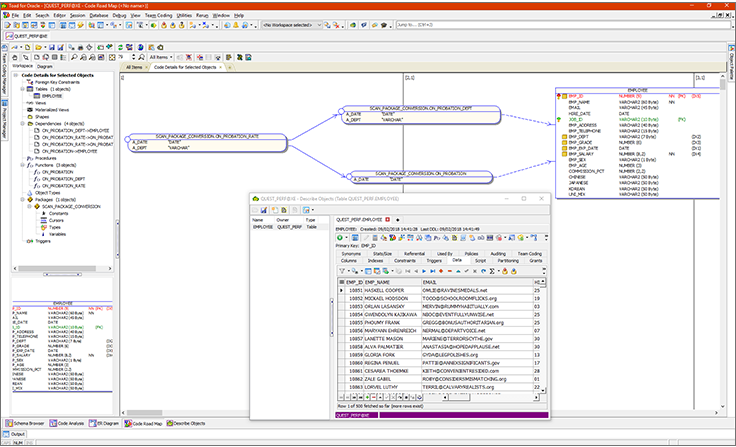The height and width of the screenshot is (447, 736).
Task: Click the Constraints tab in Describe Objects
Action: [x=403, y=260]
